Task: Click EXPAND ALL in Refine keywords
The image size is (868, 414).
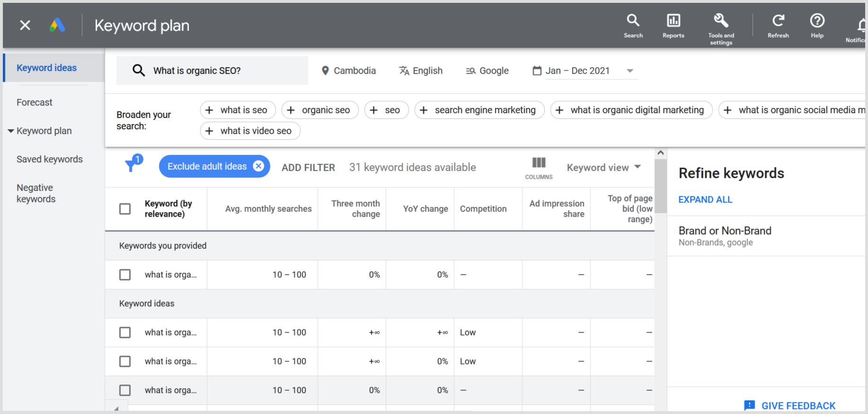Action: (705, 199)
